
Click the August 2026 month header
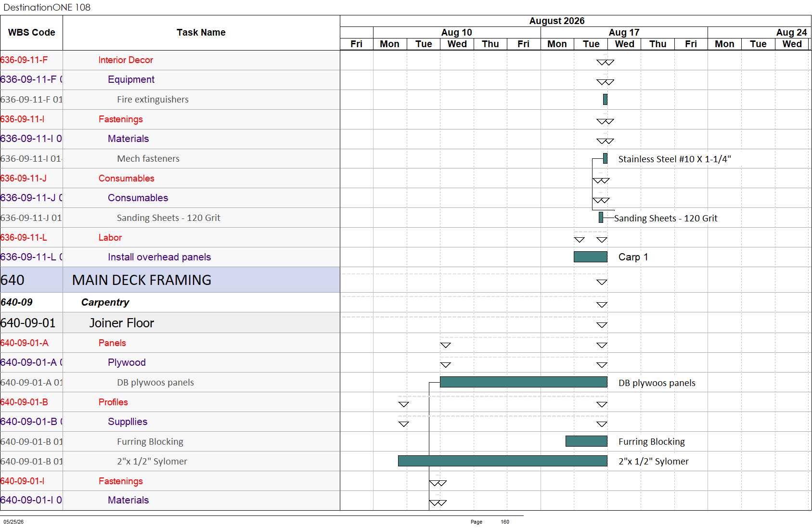557,21
